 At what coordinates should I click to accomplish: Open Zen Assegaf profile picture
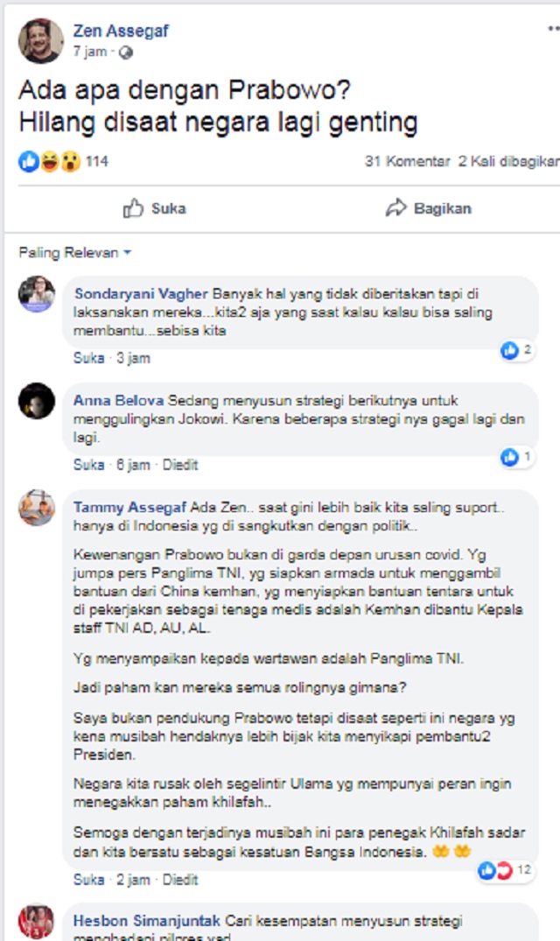41,41
